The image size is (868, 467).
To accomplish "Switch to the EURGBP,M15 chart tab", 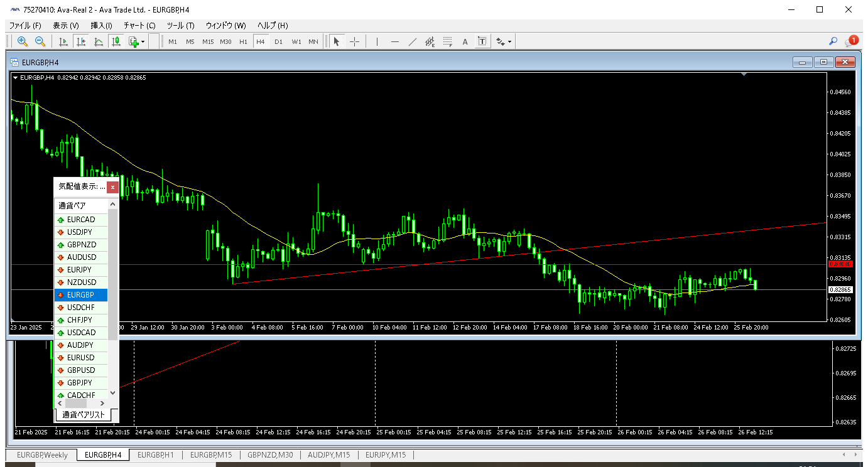I will point(211,455).
